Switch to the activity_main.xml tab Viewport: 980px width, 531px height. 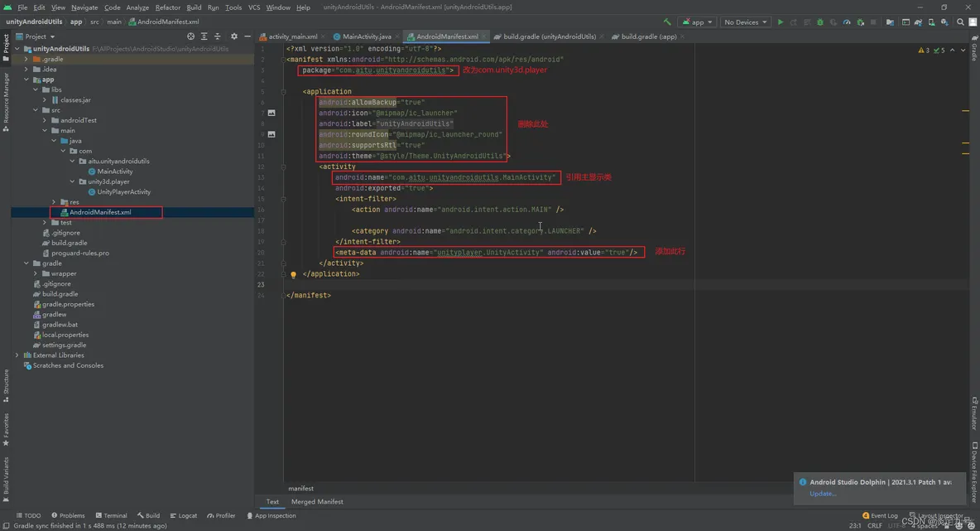292,36
